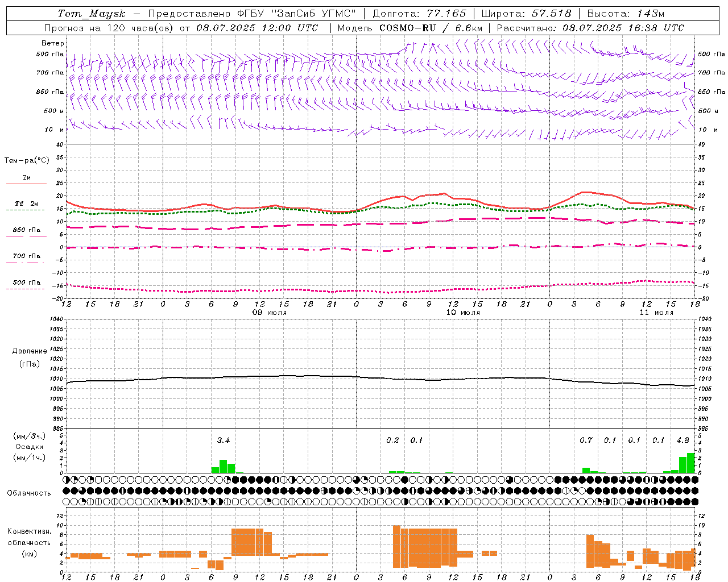Viewport: 728px width, 582px height.
Task: Click the green dashed Td 2м legend line
Action: pyautogui.click(x=26, y=210)
